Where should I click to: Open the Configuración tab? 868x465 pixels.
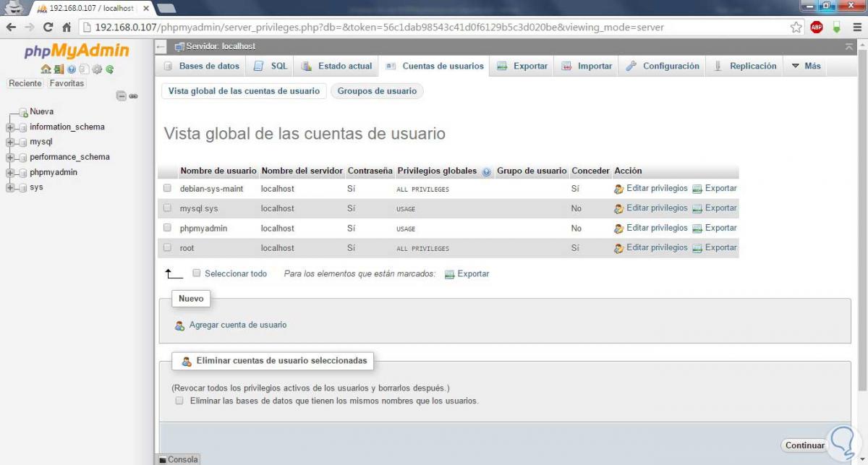[663, 66]
